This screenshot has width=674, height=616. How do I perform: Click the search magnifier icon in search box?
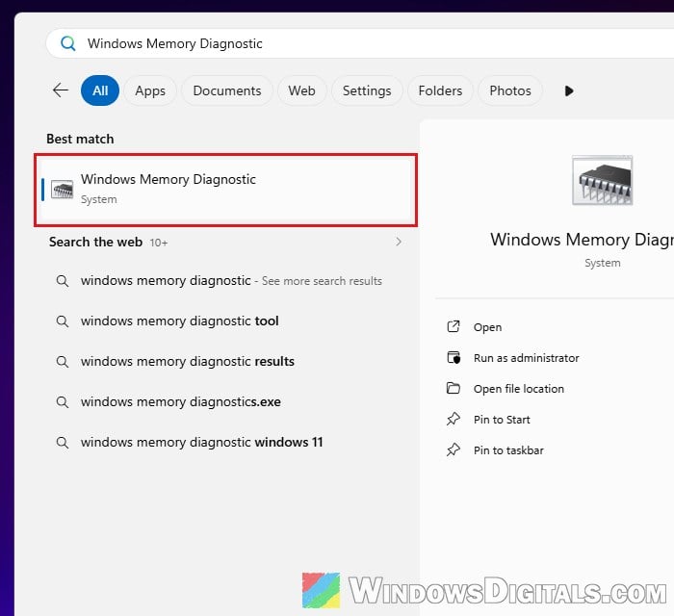click(x=68, y=43)
